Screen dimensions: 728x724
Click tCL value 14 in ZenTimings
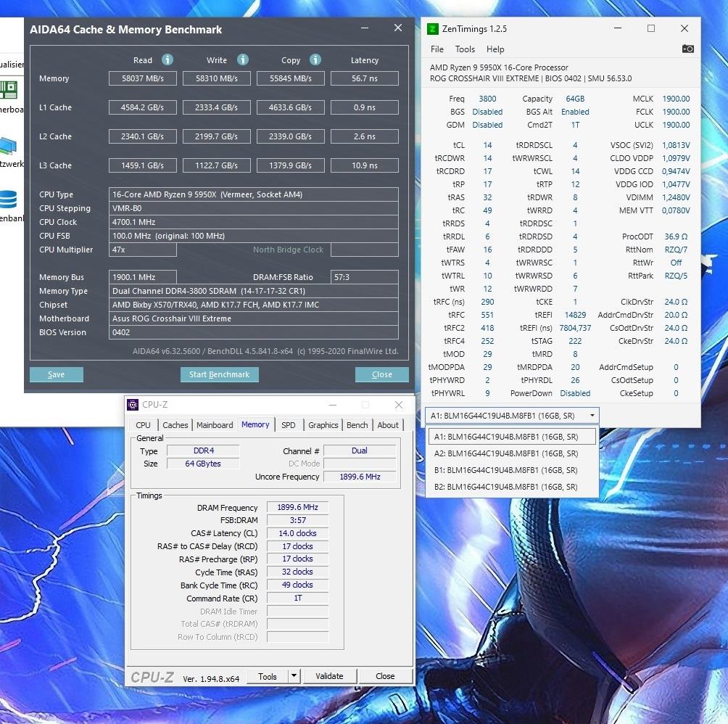click(487, 145)
